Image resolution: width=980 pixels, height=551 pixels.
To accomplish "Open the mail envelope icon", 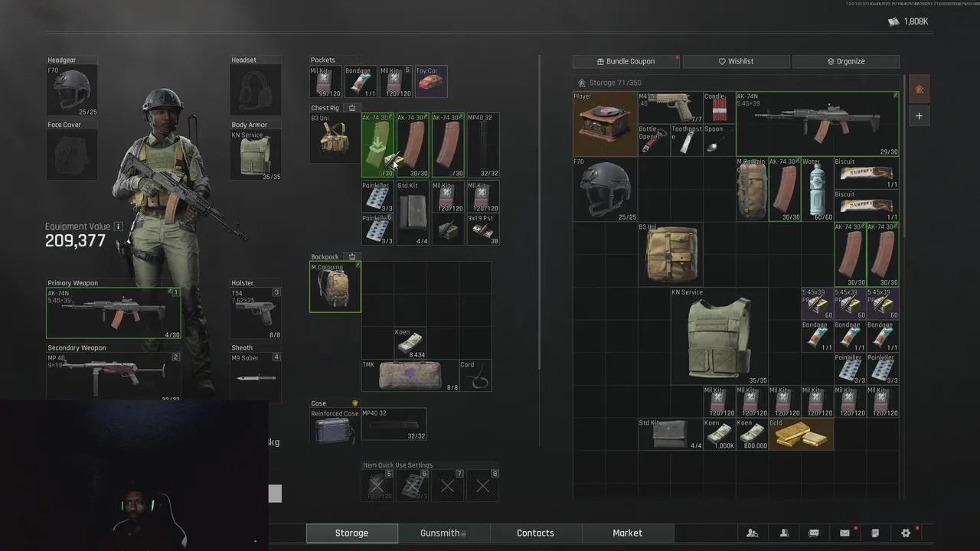I will point(844,533).
